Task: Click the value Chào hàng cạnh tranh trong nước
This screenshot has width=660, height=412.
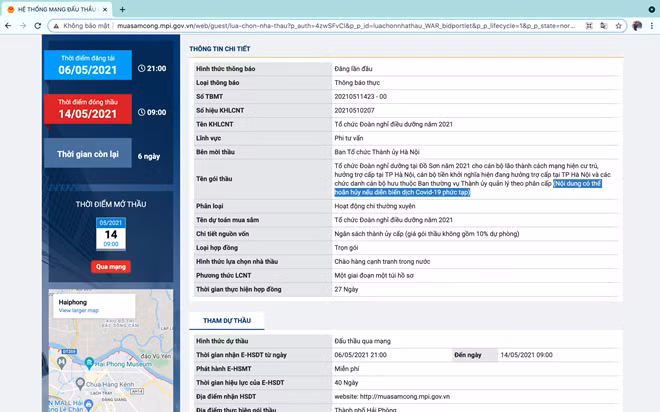Action: tap(382, 261)
